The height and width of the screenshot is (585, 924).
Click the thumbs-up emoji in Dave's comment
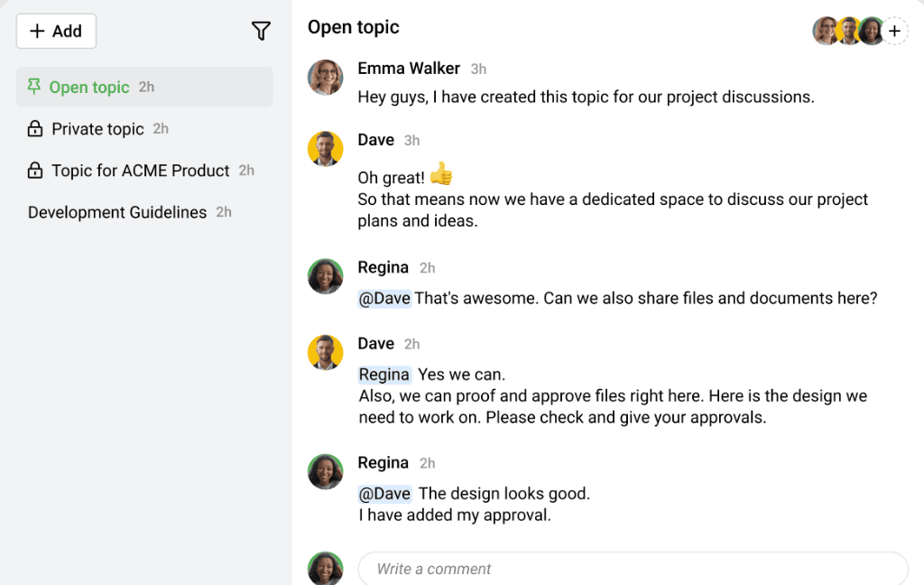[440, 174]
